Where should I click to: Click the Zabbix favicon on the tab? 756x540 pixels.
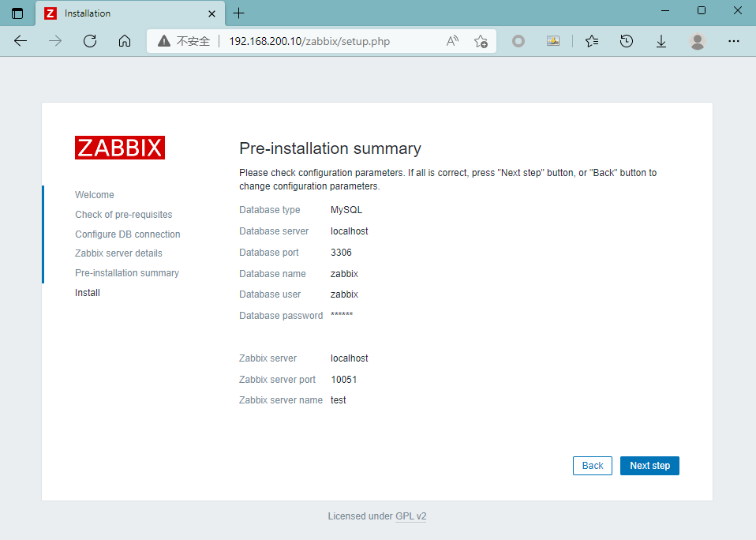(51, 13)
